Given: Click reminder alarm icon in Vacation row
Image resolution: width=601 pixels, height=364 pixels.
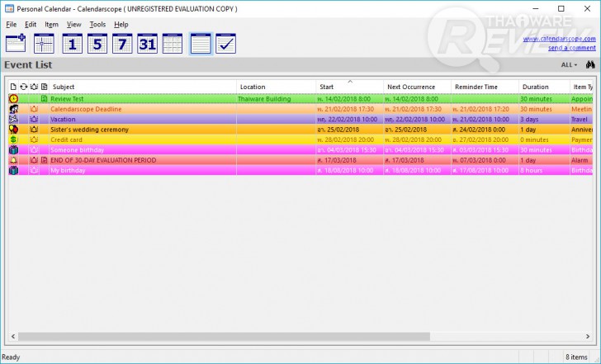Looking at the screenshot, I should coord(34,119).
